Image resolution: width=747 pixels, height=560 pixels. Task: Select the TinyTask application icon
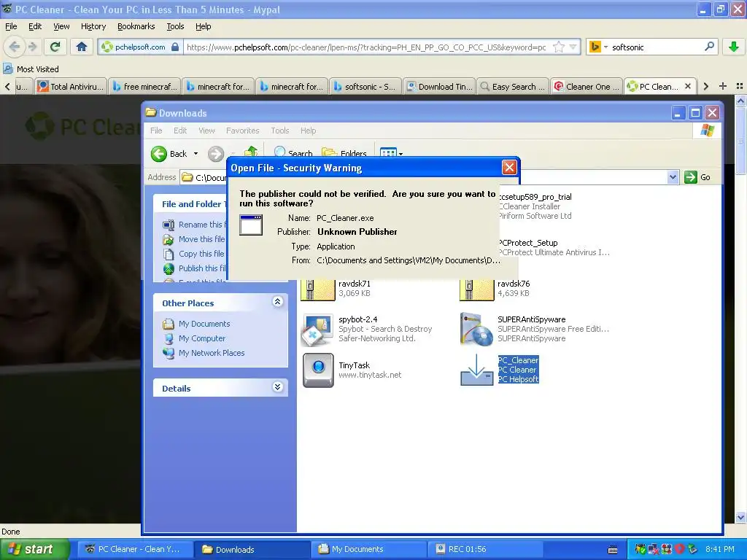[x=318, y=370]
